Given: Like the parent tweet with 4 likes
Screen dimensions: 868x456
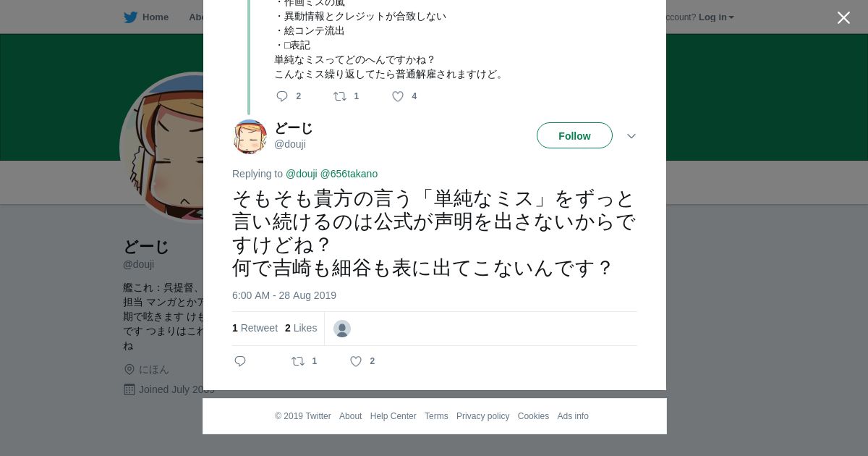Looking at the screenshot, I should point(398,96).
